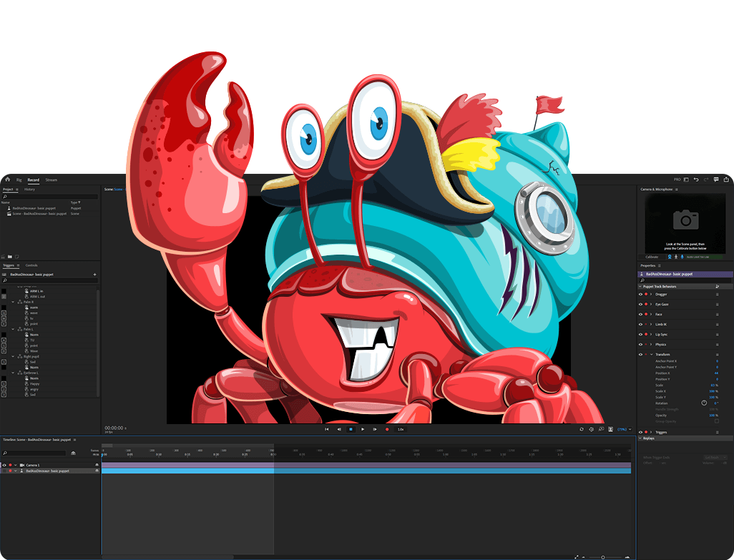Click the add trigger plus icon

94,275
